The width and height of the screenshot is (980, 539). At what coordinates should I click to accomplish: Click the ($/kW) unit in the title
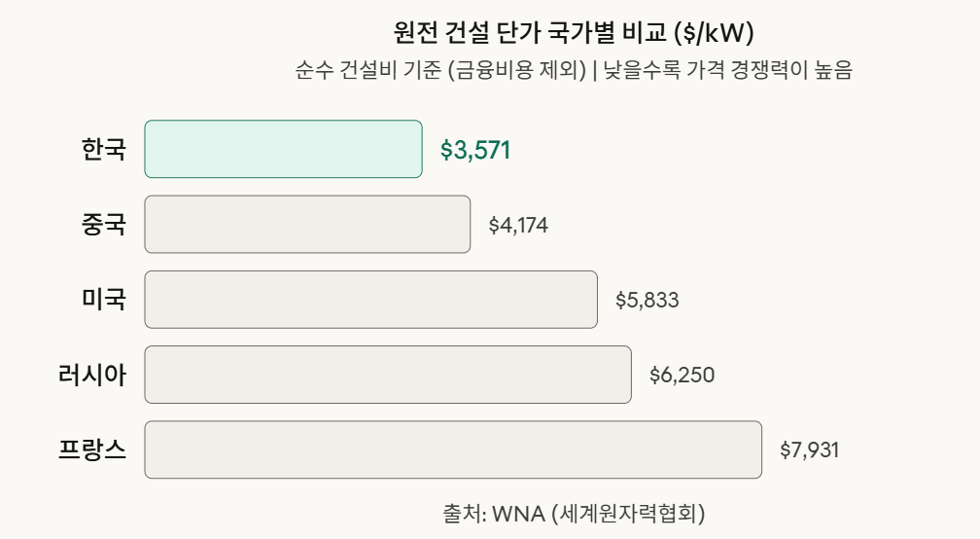[x=714, y=33]
